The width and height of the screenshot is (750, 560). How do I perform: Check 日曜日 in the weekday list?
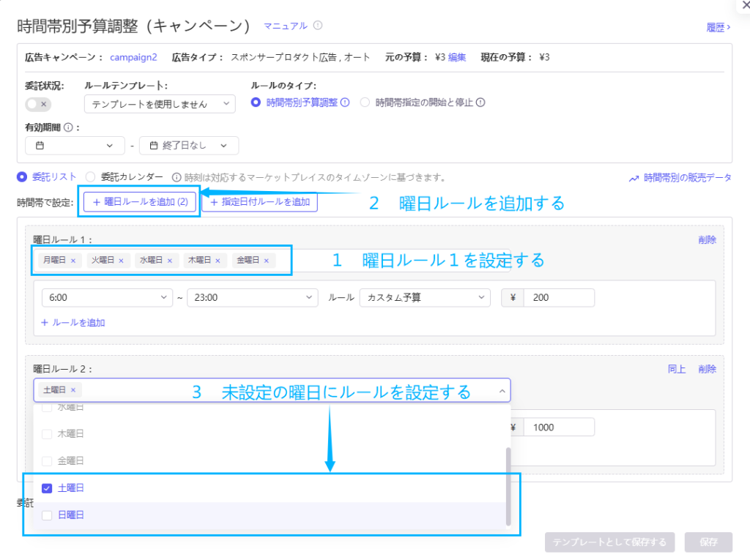47,515
